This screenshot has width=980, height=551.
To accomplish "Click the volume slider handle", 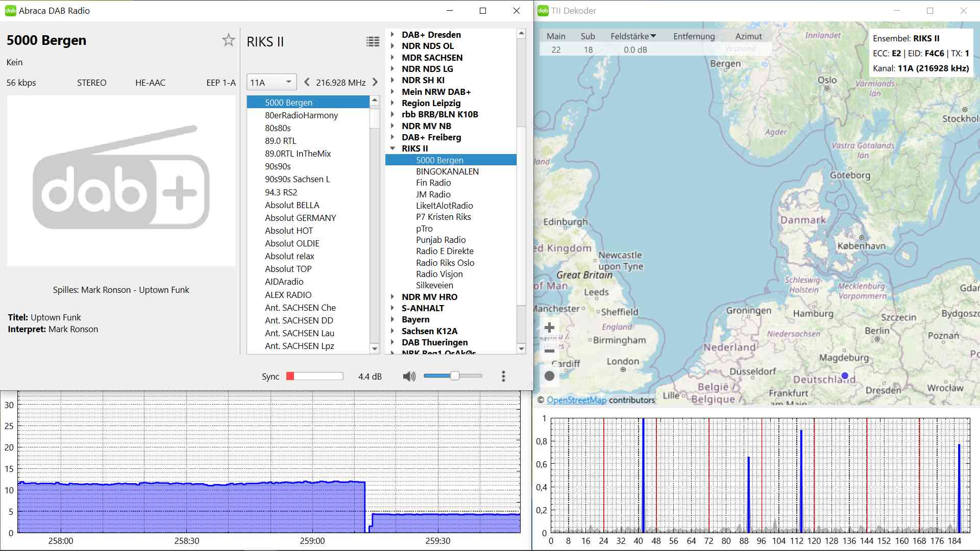I will (x=454, y=376).
